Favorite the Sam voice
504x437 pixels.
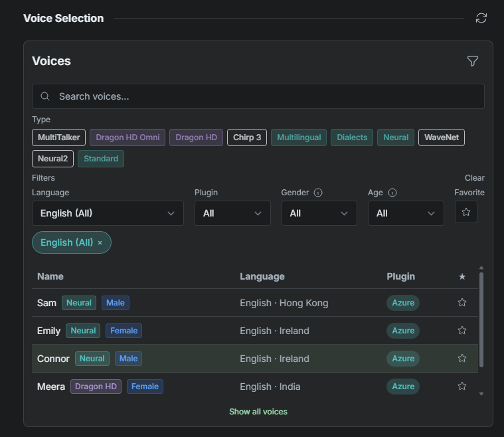[462, 303]
